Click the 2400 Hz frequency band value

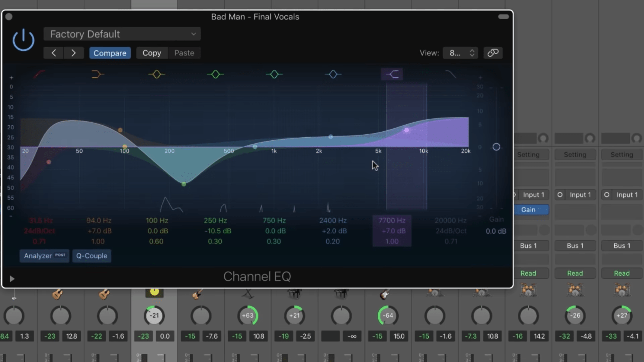coord(333,220)
